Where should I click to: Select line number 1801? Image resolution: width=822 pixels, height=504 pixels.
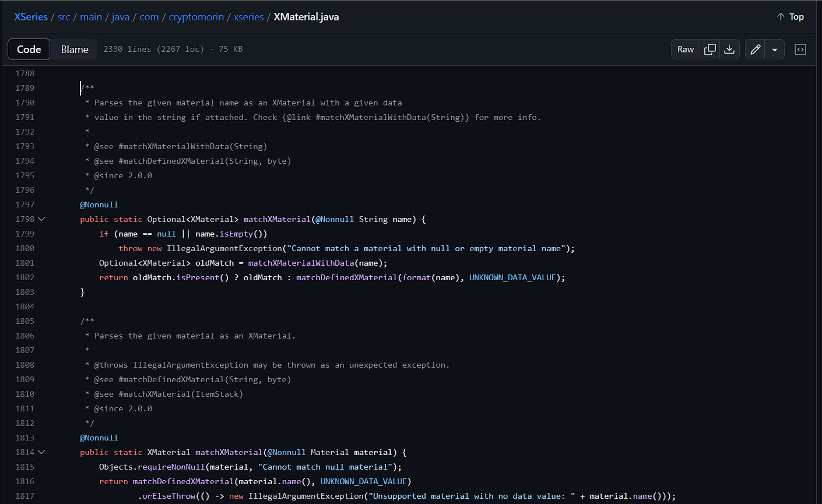coord(24,263)
